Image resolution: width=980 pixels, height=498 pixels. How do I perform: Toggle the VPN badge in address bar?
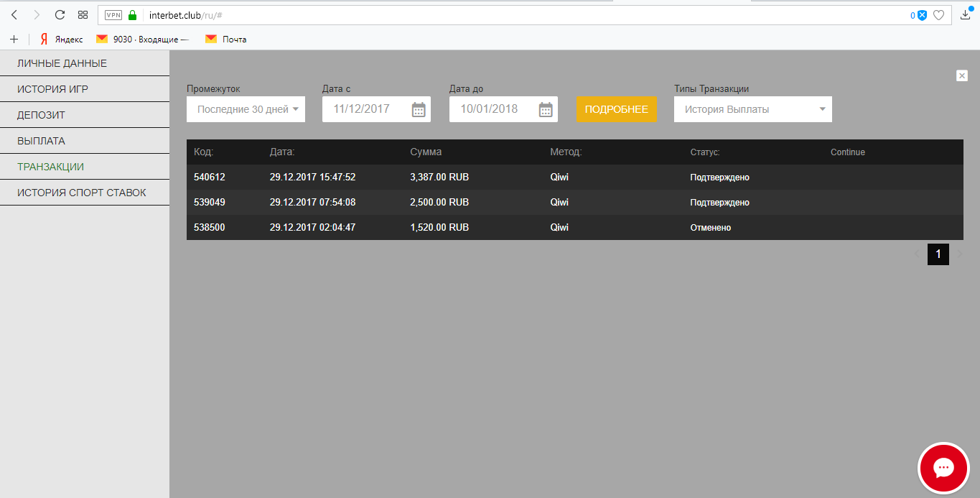(113, 15)
